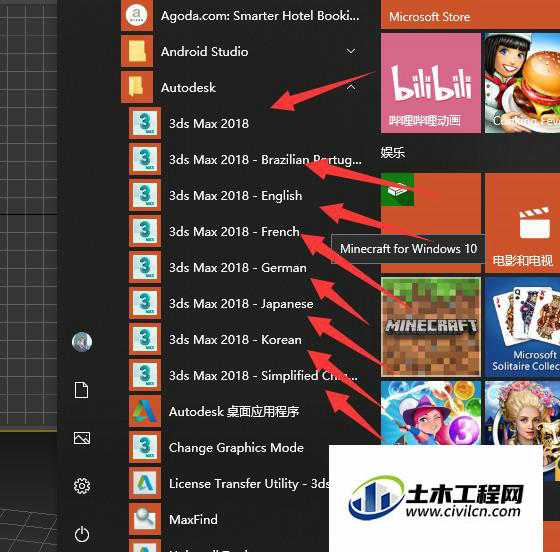The image size is (560, 552).
Task: Click icon beside 3ds Max 2018 - Japanese
Action: point(145,303)
